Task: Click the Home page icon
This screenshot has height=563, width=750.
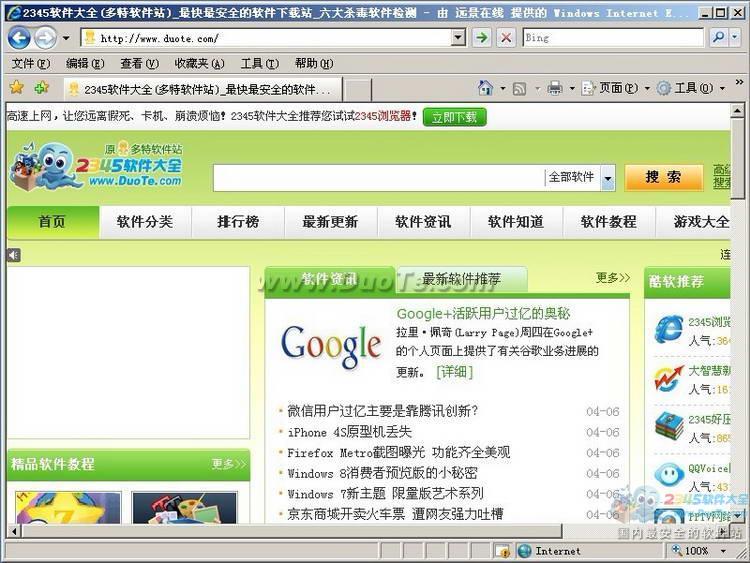Action: pos(485,88)
